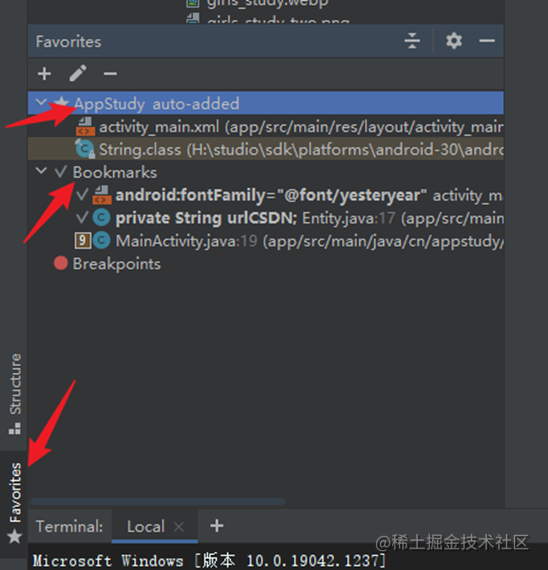Collapse the AppStudy auto-added list

point(41,102)
